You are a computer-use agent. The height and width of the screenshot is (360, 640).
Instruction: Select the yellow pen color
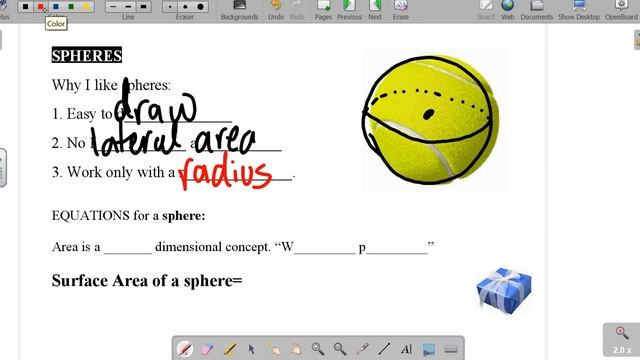tap(86, 7)
